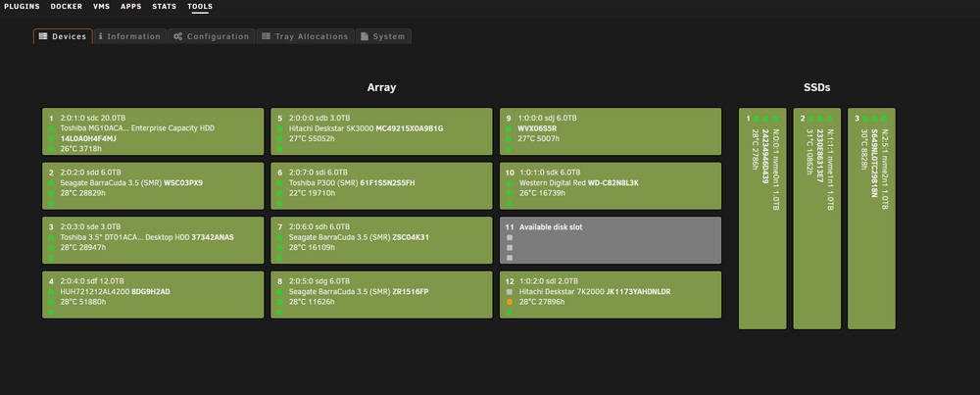Click SSD serial 2423494GD439
This screenshot has height=395, width=980.
[765, 157]
